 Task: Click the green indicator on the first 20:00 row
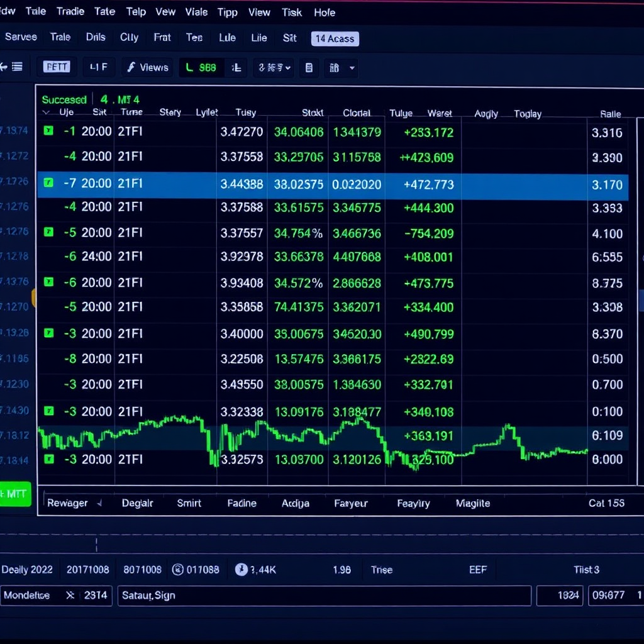click(x=48, y=131)
